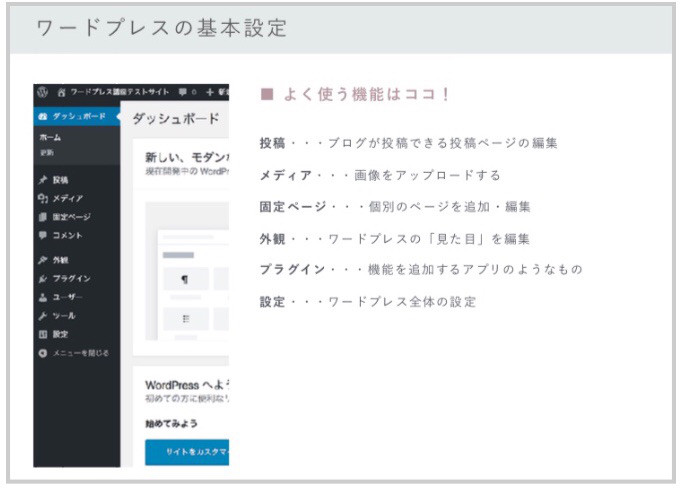Click the slide title ワードプレスの基本設定
The image size is (681, 488).
pyautogui.click(x=162, y=28)
